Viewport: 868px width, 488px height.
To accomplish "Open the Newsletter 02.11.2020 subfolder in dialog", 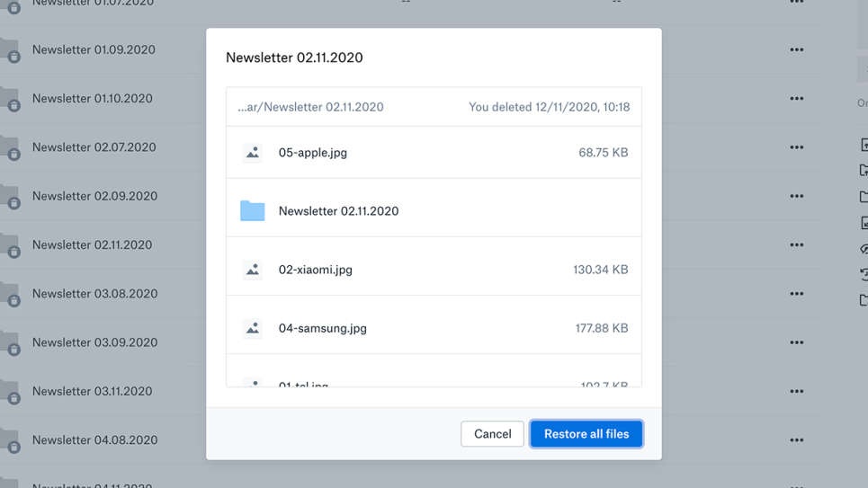I will click(x=338, y=211).
